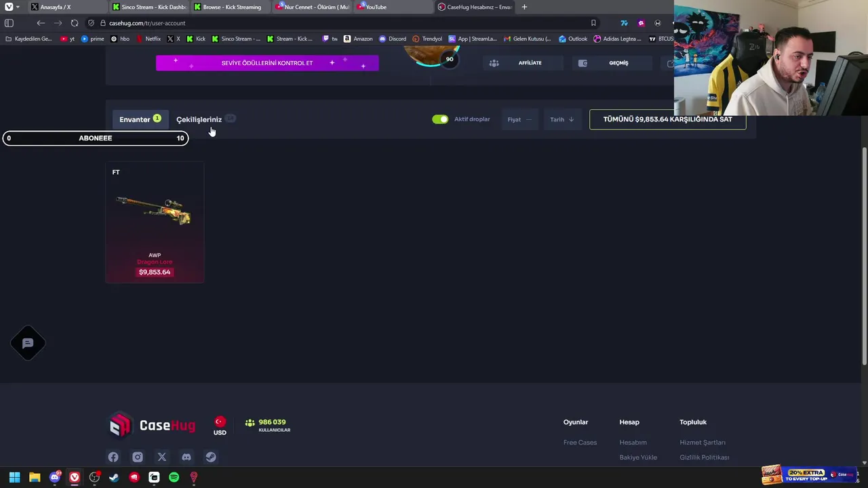The image size is (868, 488).
Task: Bookmark this page with the bookmark icon
Action: (593, 23)
